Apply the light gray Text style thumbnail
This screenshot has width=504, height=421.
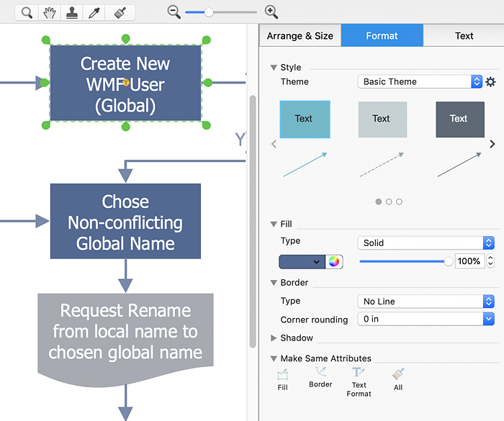pyautogui.click(x=382, y=119)
